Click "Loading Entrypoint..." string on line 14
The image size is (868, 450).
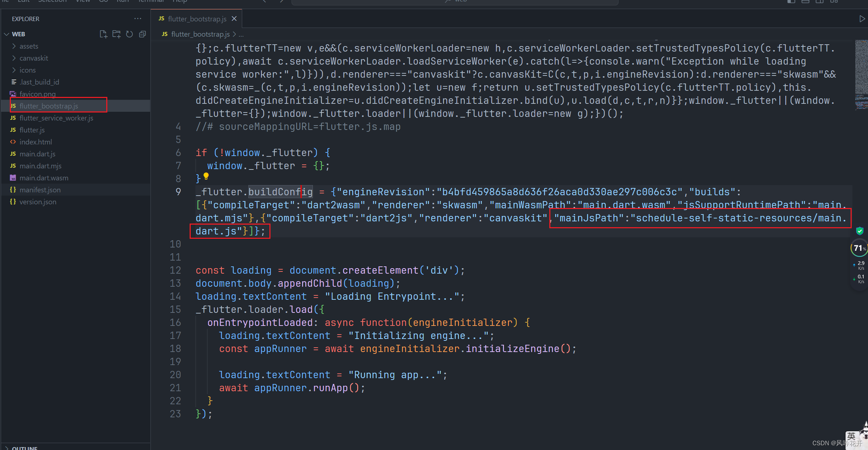(392, 296)
